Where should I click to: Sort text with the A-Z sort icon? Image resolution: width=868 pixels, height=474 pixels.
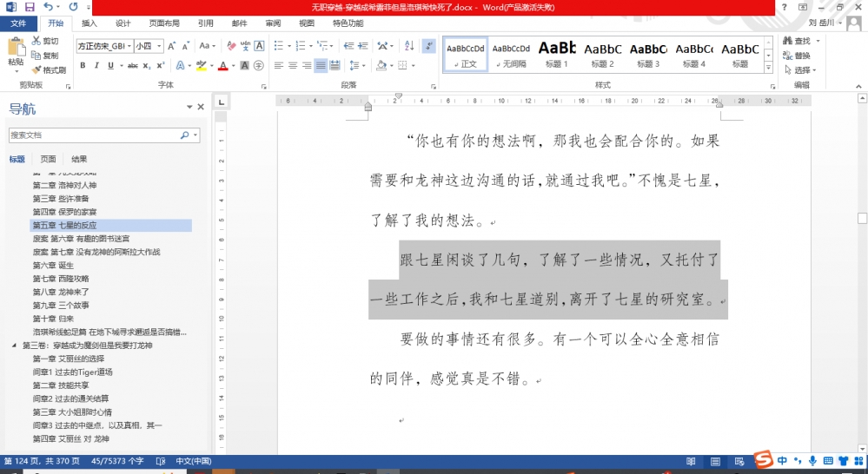[x=409, y=46]
